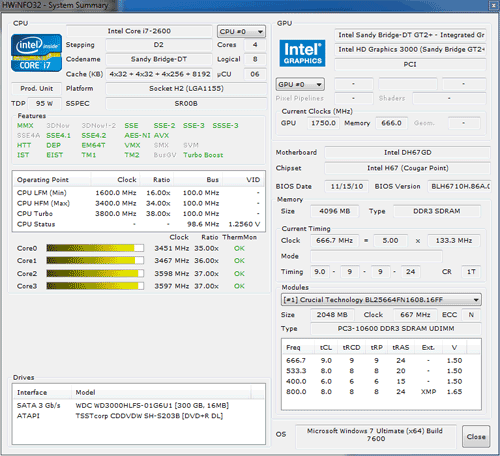The image size is (500, 456).
Task: Select the SATA 3 Gb/s WDC drive row
Action: coord(139,406)
